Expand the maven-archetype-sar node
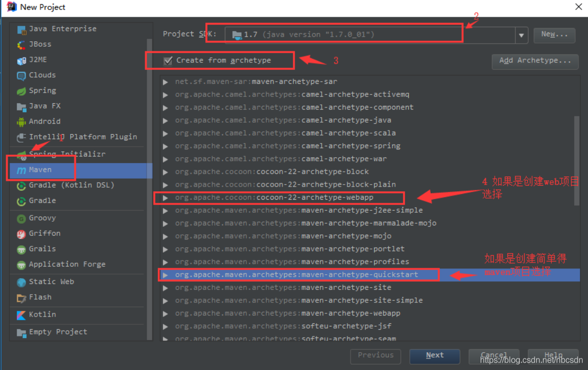The image size is (588, 370). pyautogui.click(x=166, y=82)
